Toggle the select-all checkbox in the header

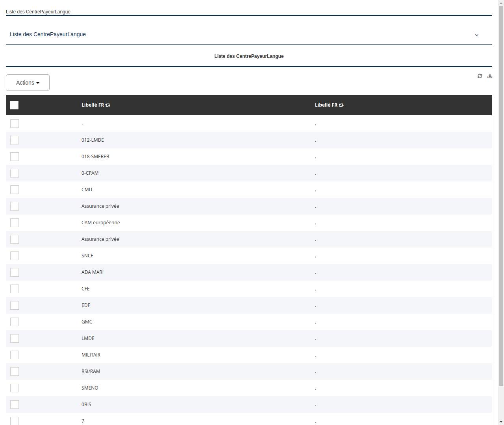pyautogui.click(x=14, y=105)
